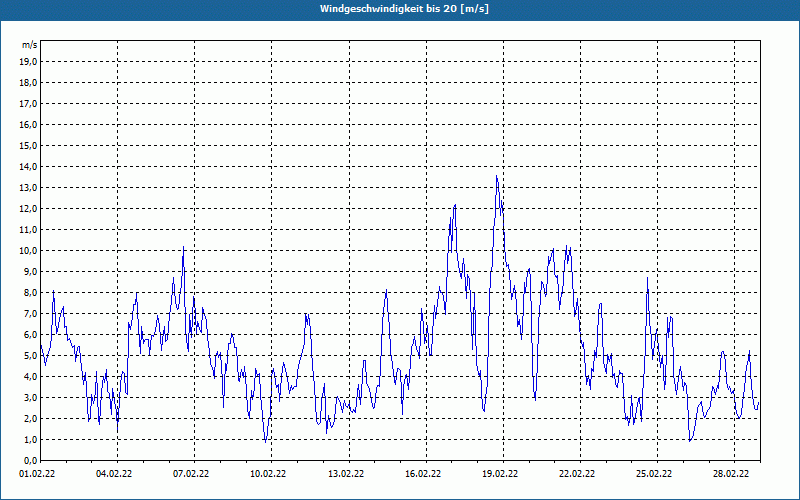Screen dimensions: 800x500
Task: Select the 18,0 y-axis label
Action: coord(28,83)
